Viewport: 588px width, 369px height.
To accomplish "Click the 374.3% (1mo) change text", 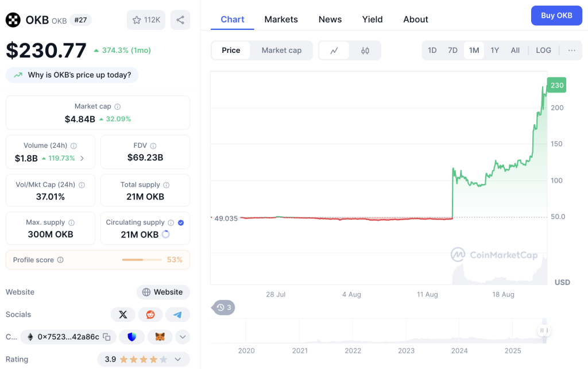I will coord(126,51).
